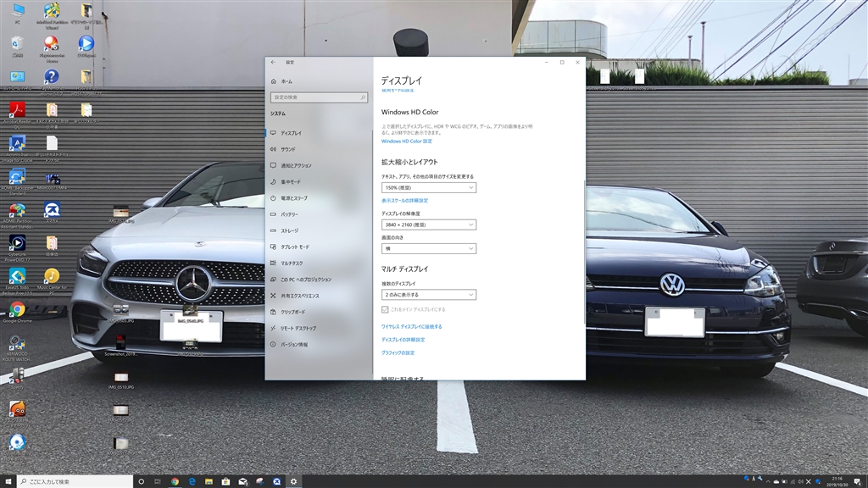The height and width of the screenshot is (488, 868).
Task: Go to settings ホーム
Action: click(319, 81)
